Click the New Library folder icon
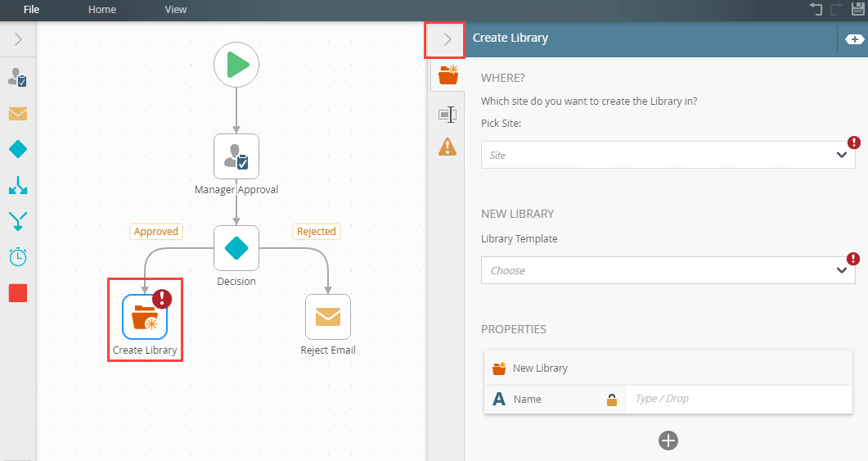Viewport: 868px width, 461px height. tap(499, 368)
